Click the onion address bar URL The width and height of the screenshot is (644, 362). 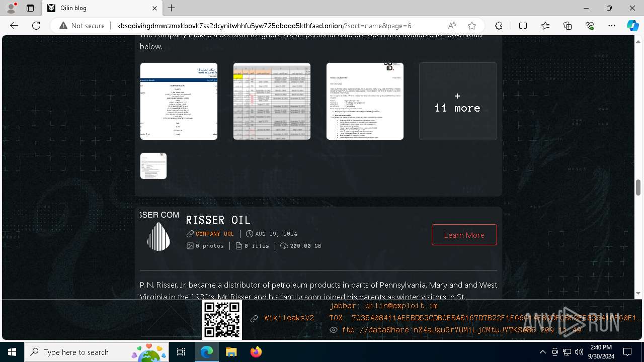click(264, 26)
